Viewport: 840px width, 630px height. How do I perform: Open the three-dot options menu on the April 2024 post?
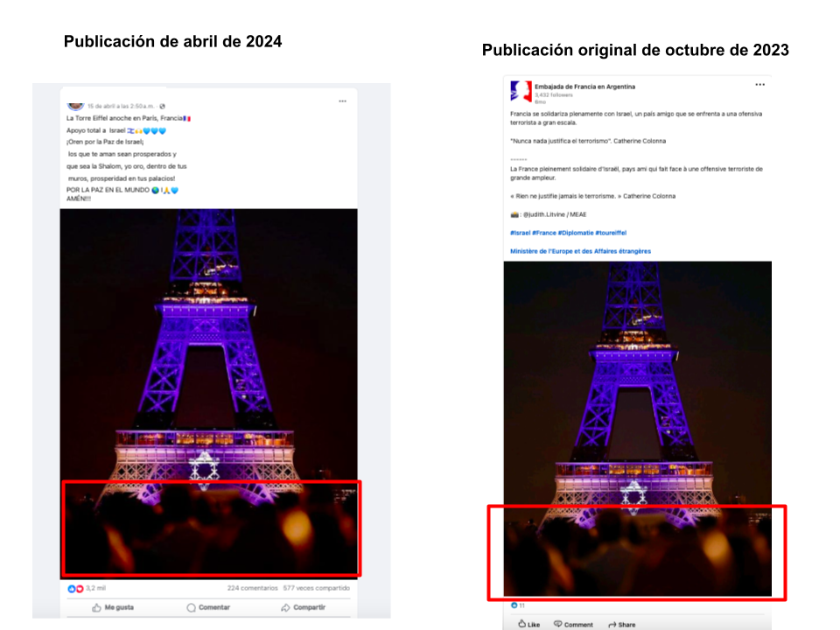342,101
